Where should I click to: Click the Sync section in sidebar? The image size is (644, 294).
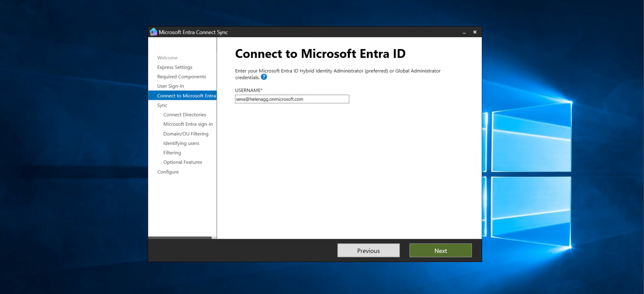click(x=162, y=105)
